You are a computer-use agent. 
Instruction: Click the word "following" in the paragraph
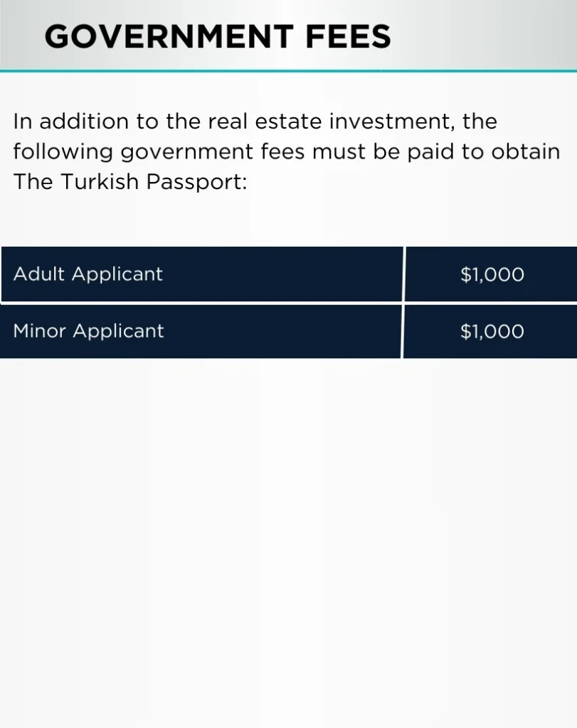coord(63,152)
